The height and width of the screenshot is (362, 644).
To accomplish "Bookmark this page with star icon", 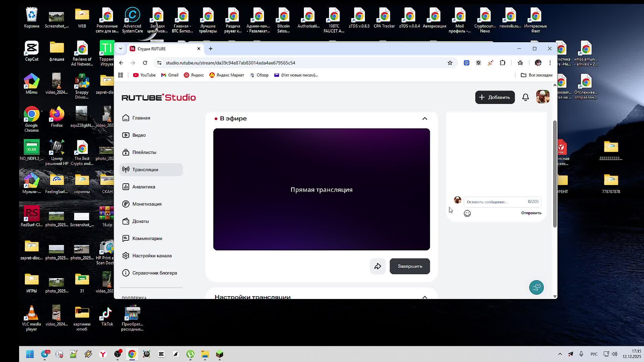I will (x=450, y=63).
